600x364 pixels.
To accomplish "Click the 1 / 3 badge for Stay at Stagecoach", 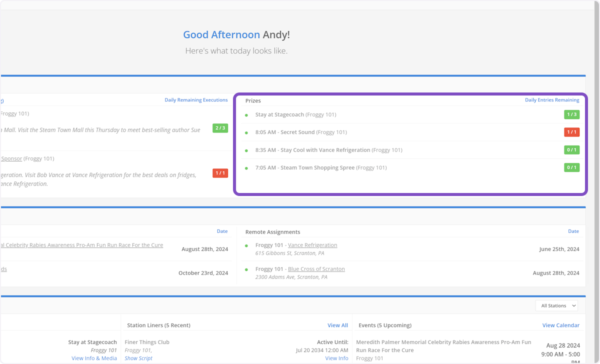I will coord(571,114).
